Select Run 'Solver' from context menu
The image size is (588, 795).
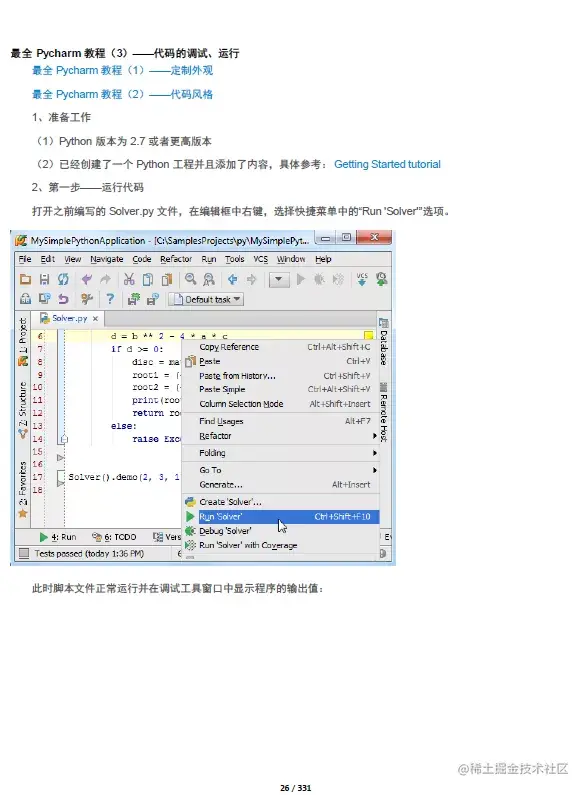click(x=281, y=517)
